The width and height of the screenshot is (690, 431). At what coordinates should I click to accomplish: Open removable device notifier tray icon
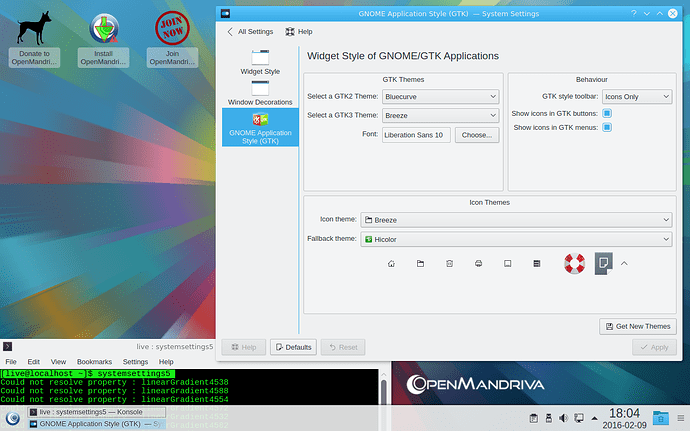pos(548,418)
